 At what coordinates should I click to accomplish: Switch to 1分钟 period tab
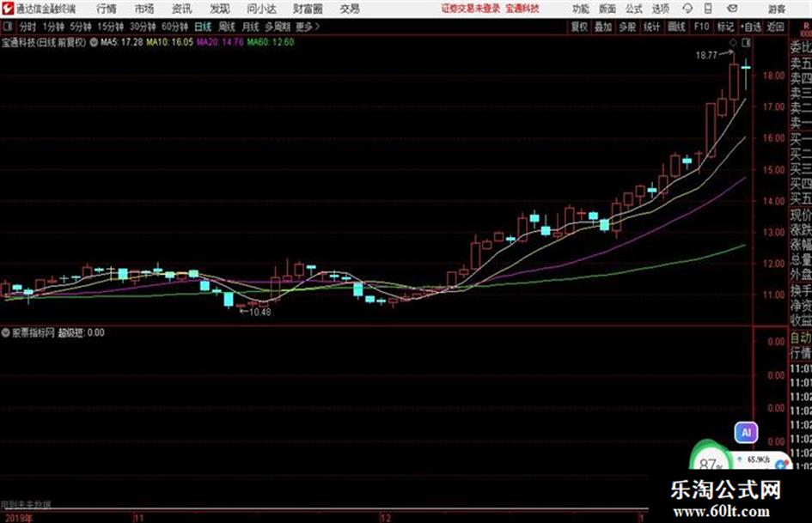point(53,27)
